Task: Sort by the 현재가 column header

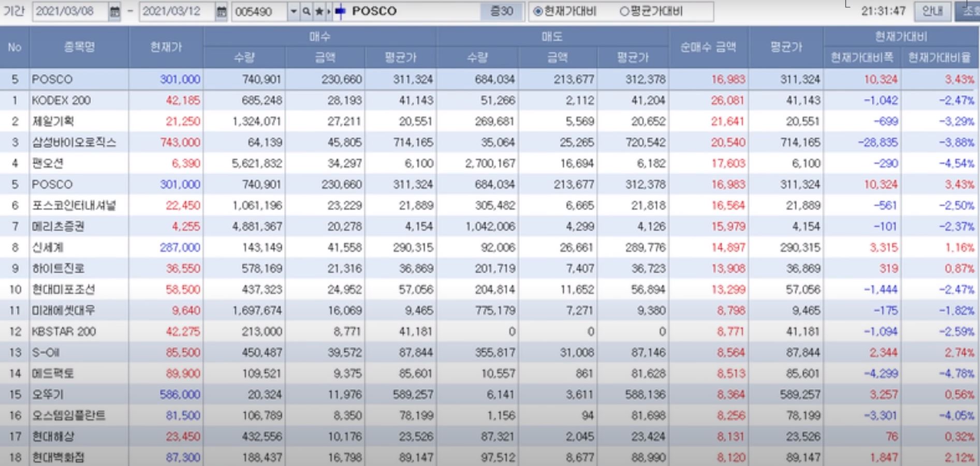Action: pyautogui.click(x=166, y=47)
